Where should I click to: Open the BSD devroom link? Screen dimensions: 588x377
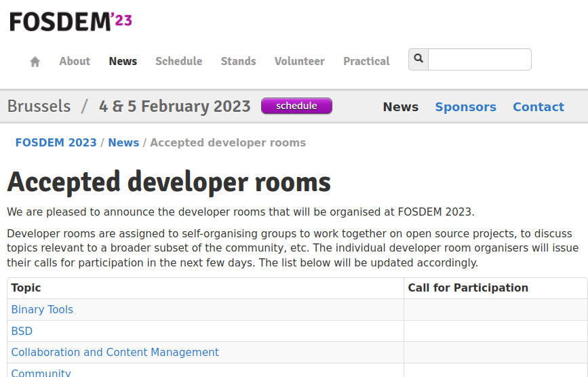22,332
